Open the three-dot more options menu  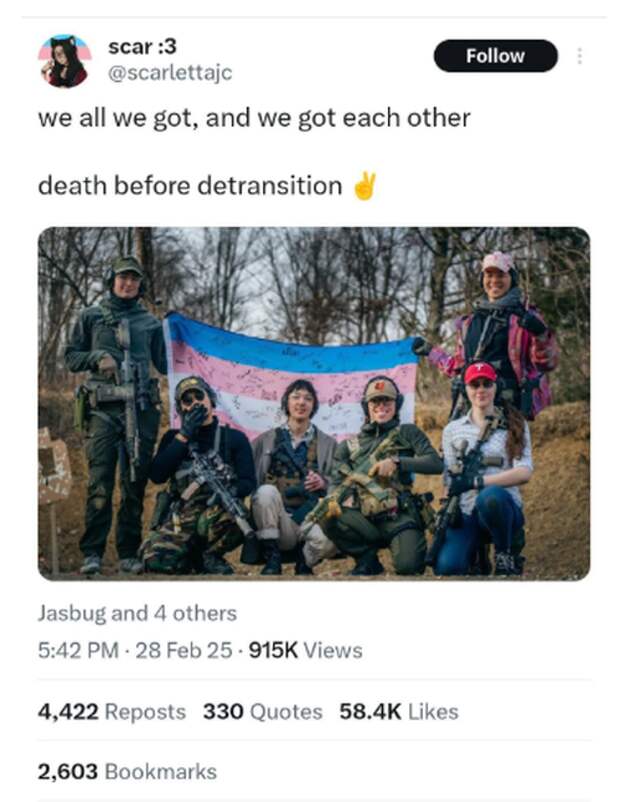click(580, 56)
